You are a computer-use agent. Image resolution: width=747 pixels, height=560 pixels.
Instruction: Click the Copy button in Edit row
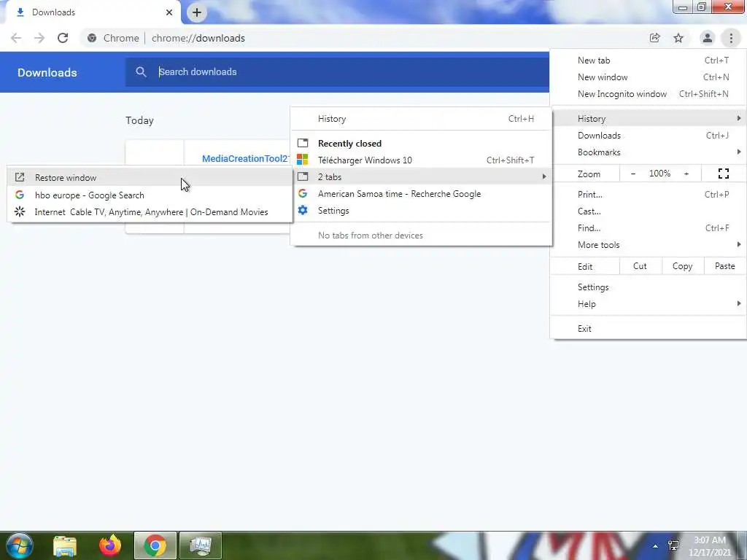683,266
